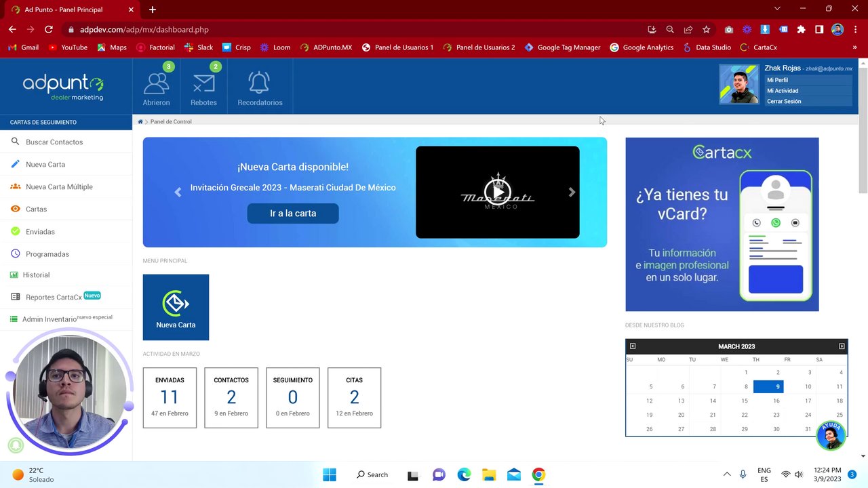Open the Gmail bookmark
Viewport: 868px width, 488px height.
[22, 47]
